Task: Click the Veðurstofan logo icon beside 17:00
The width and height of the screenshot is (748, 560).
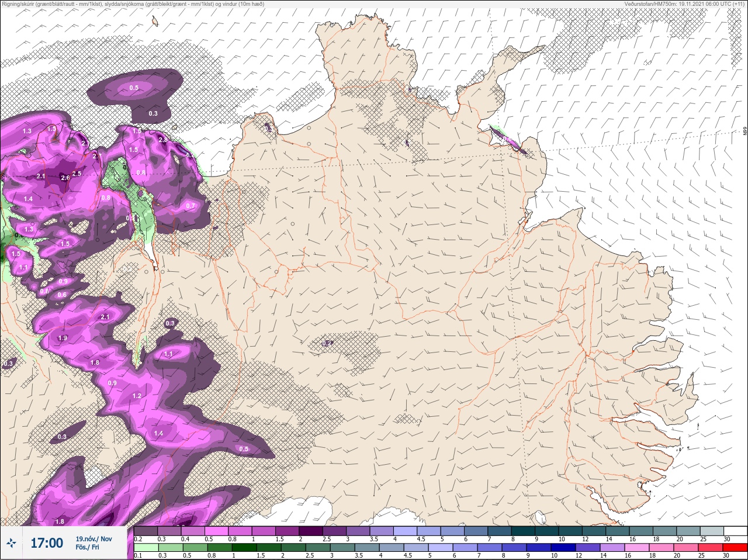Action: click(x=11, y=544)
